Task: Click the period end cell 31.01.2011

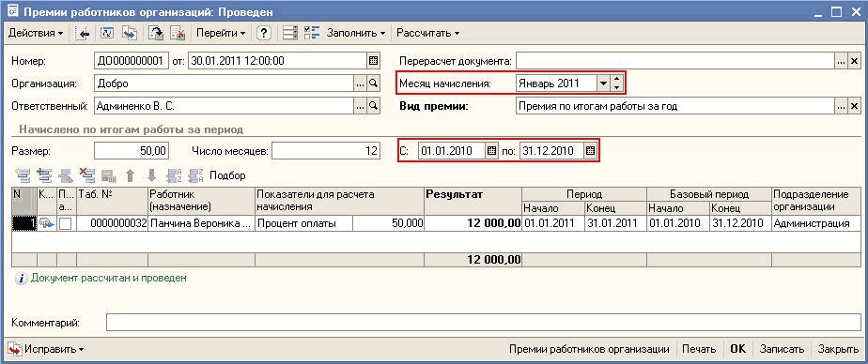Action: (615, 223)
